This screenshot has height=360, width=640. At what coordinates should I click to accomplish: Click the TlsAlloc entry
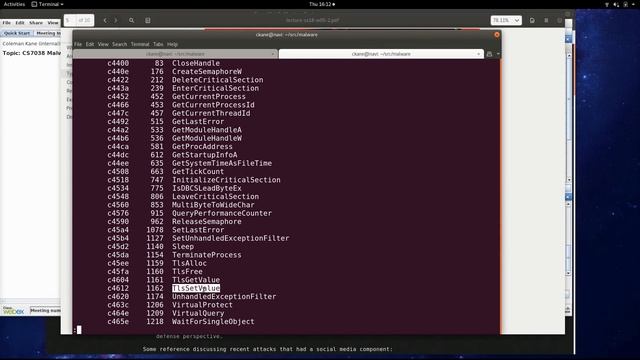click(189, 263)
